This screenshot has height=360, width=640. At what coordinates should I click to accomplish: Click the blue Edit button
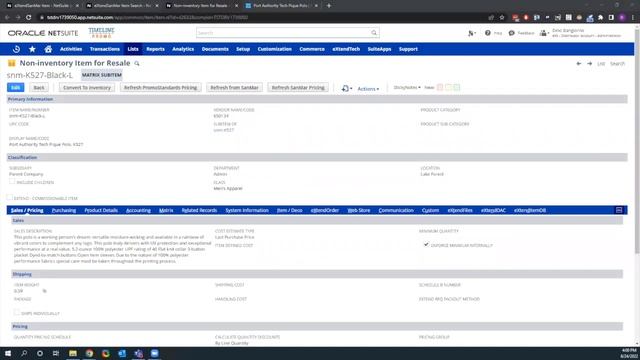16,87
